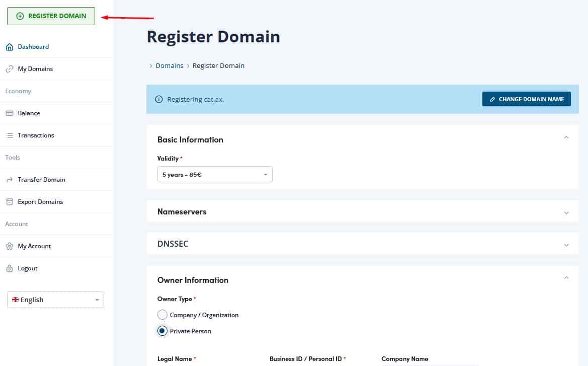The width and height of the screenshot is (588, 366).
Task: Click the Balance card icon
Action: (x=9, y=113)
